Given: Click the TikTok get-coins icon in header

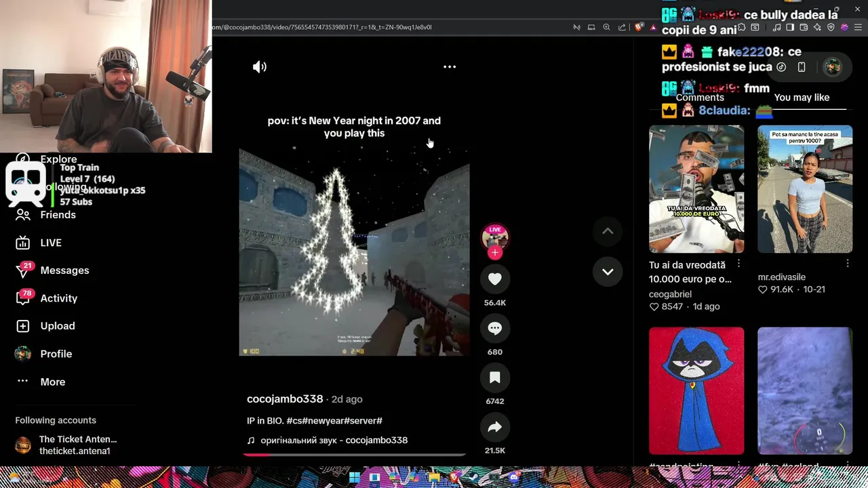Looking at the screenshot, I should (x=781, y=66).
